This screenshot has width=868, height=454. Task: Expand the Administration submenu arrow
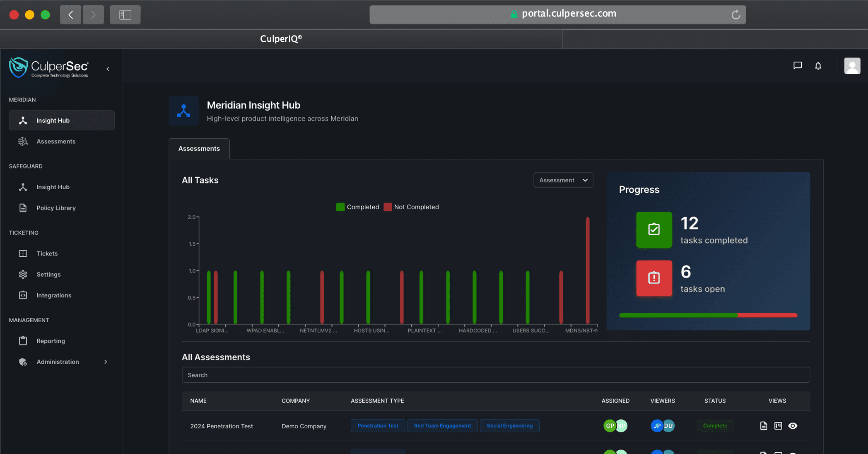(106, 362)
